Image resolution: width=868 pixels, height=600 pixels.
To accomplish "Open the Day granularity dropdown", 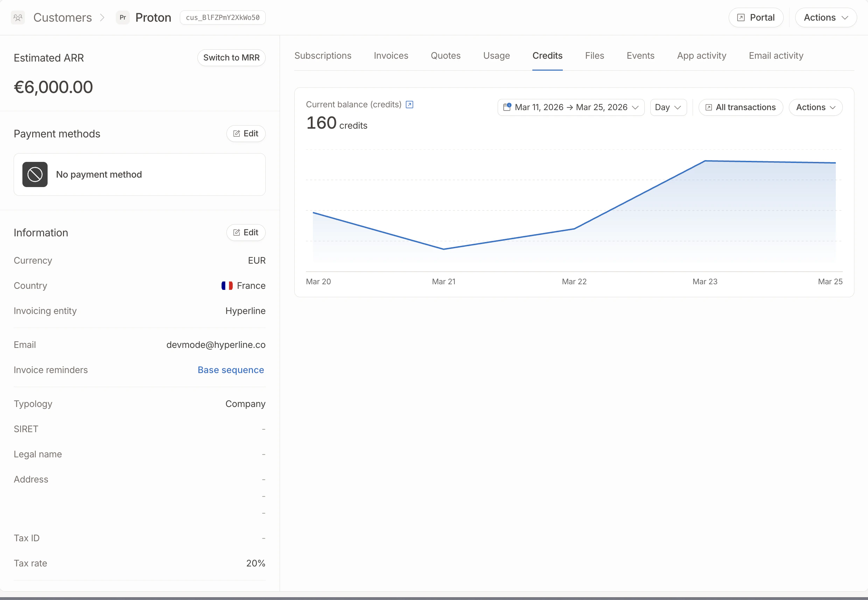I will pyautogui.click(x=667, y=108).
